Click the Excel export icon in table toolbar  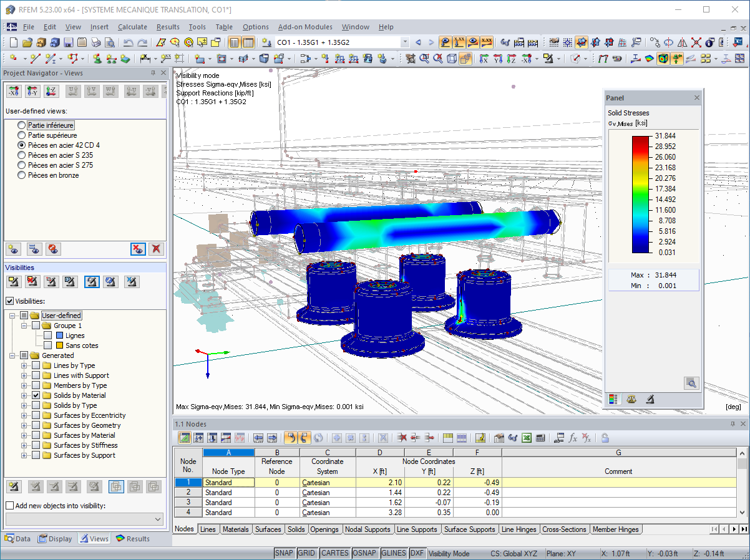[527, 438]
